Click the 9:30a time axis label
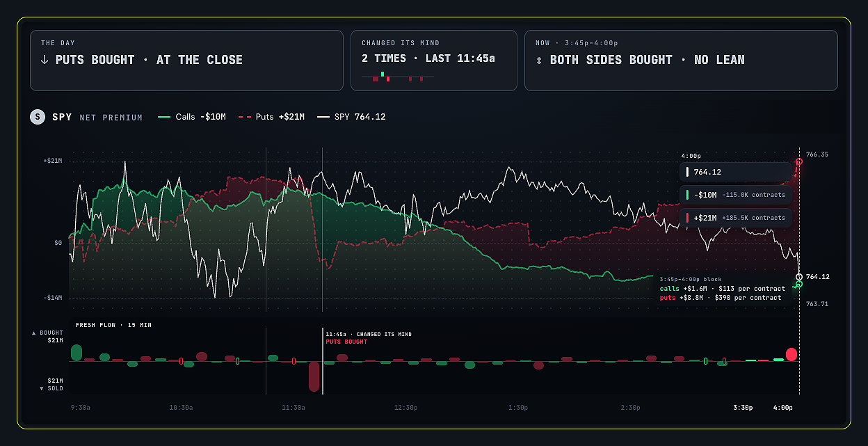The height and width of the screenshot is (446, 868). coord(81,407)
